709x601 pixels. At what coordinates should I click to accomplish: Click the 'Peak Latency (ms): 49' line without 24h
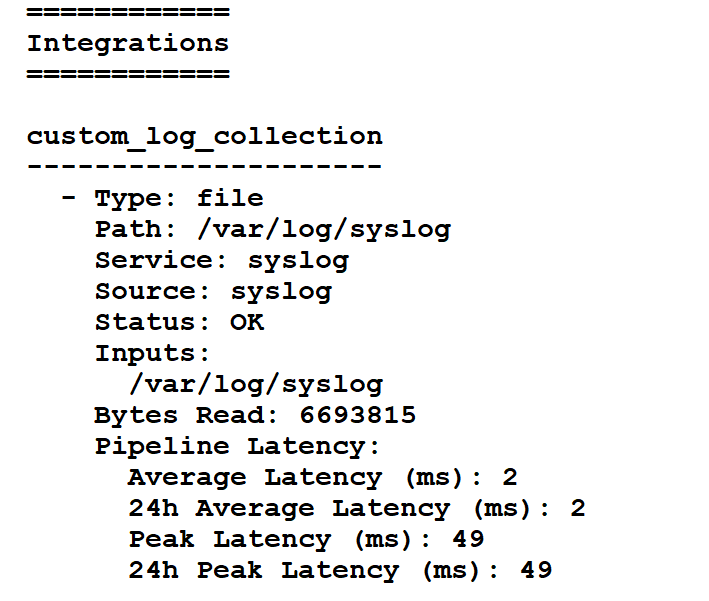pos(306,540)
